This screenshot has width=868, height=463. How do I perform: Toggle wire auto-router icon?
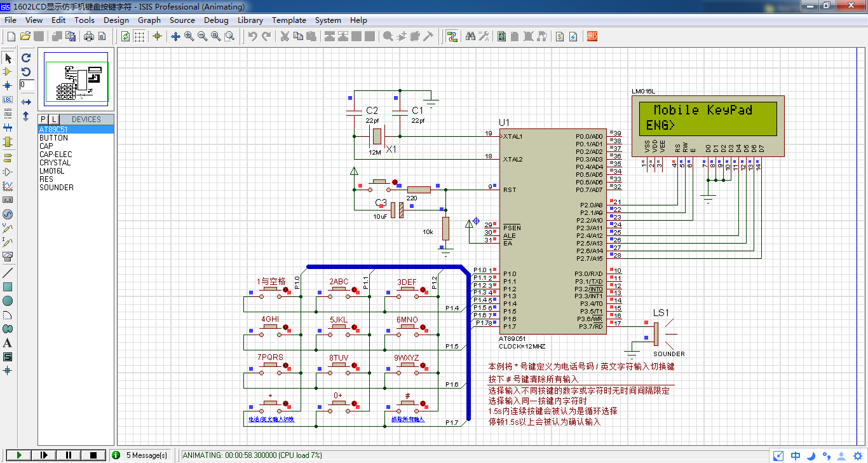point(452,36)
